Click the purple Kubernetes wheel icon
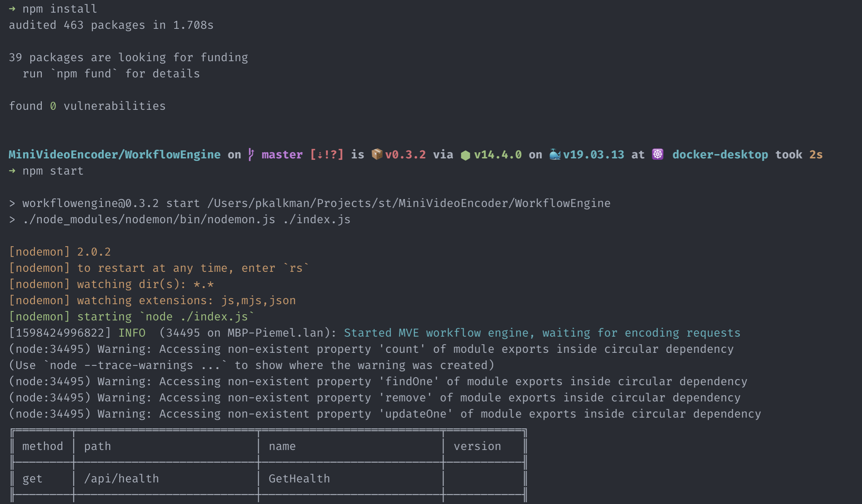Screen dimensions: 862x504 pyautogui.click(x=657, y=154)
